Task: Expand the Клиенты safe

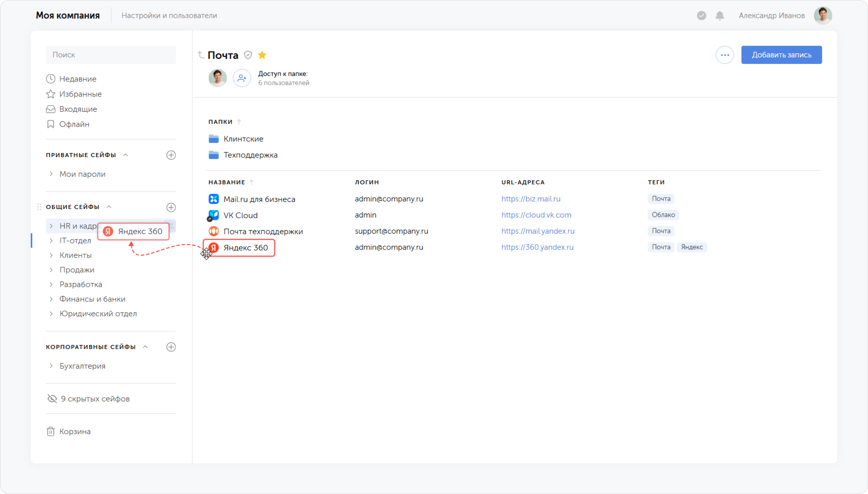Action: tap(51, 255)
